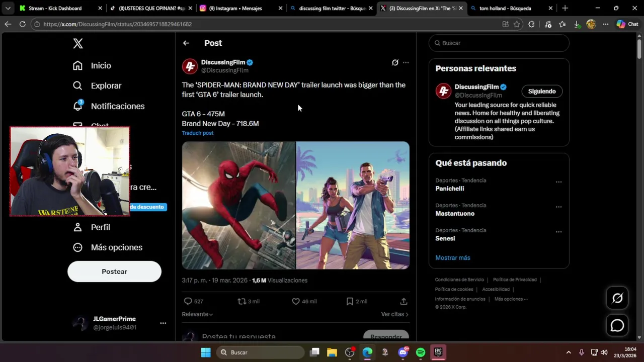The height and width of the screenshot is (362, 644).
Task: Expand the Relevante replies sort dropdown
Action: click(197, 314)
